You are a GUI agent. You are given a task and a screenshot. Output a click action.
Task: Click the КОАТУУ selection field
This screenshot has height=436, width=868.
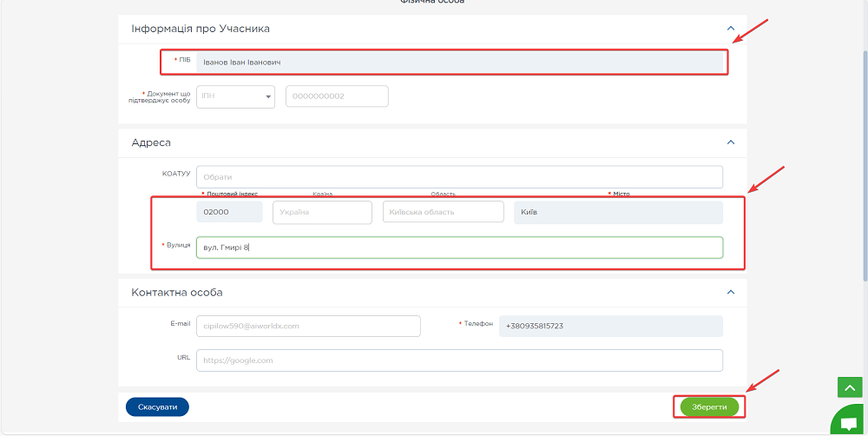[x=459, y=177]
